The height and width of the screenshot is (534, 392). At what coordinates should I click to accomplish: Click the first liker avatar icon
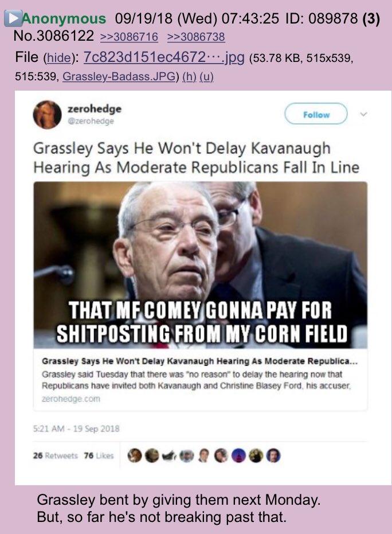point(135,455)
